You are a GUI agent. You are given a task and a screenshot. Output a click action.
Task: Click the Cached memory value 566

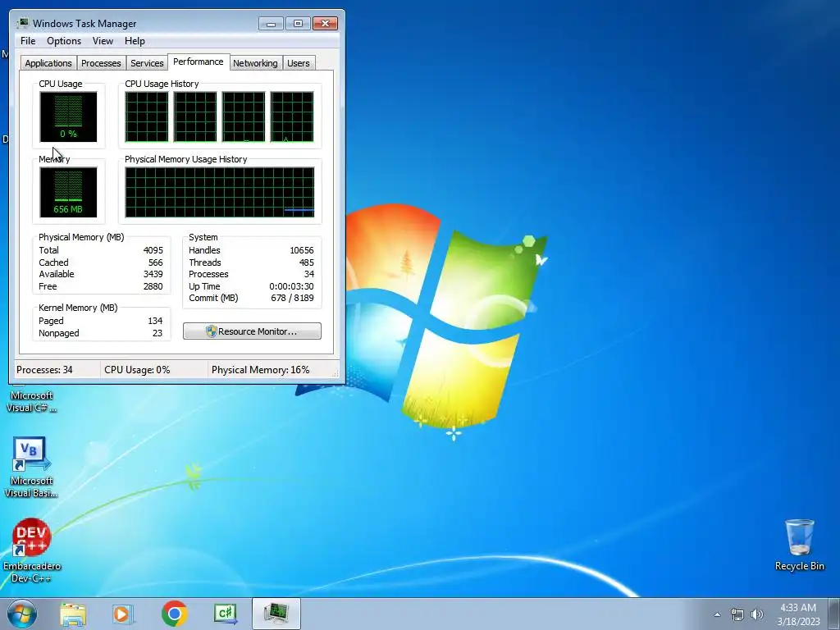(x=155, y=262)
